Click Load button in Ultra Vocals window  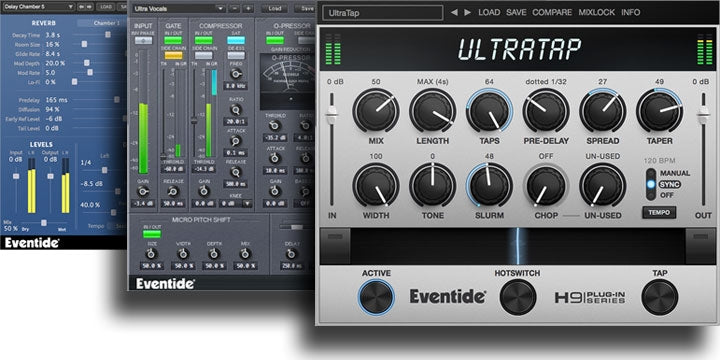[x=275, y=8]
